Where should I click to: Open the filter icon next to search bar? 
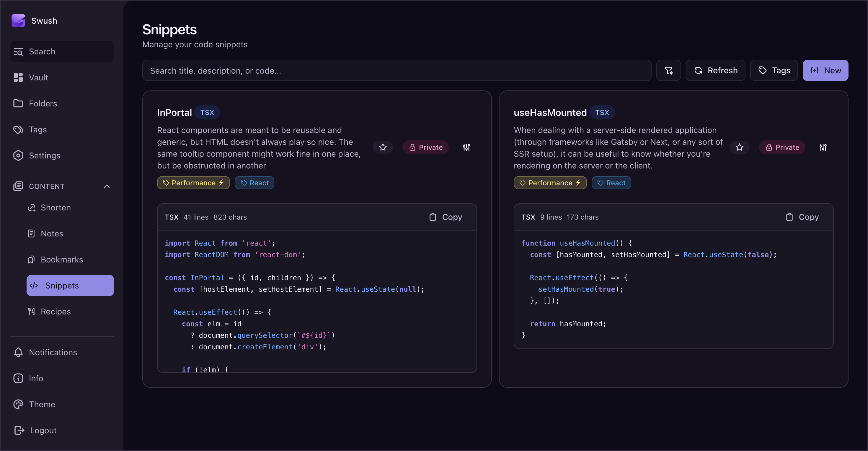pyautogui.click(x=669, y=71)
